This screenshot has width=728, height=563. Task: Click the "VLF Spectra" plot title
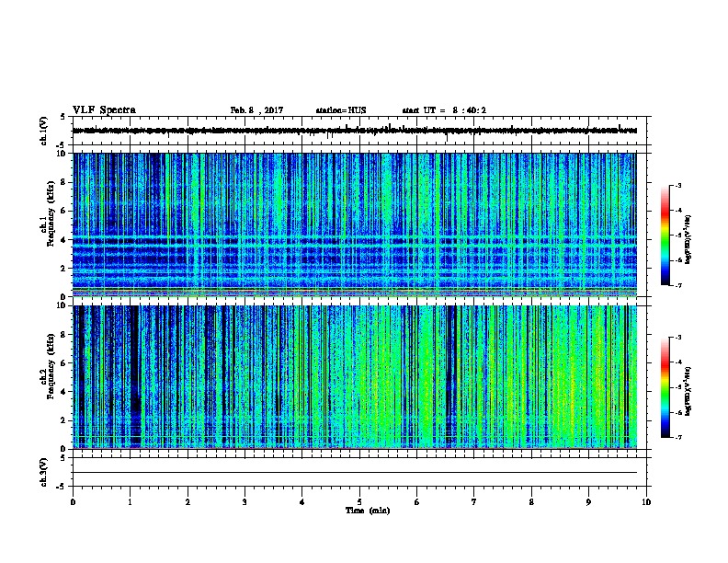[104, 110]
